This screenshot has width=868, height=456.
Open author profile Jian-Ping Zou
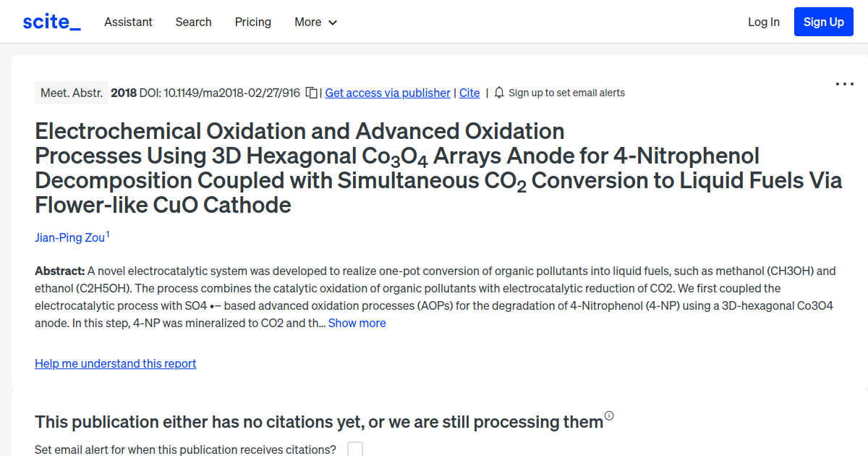(x=69, y=237)
